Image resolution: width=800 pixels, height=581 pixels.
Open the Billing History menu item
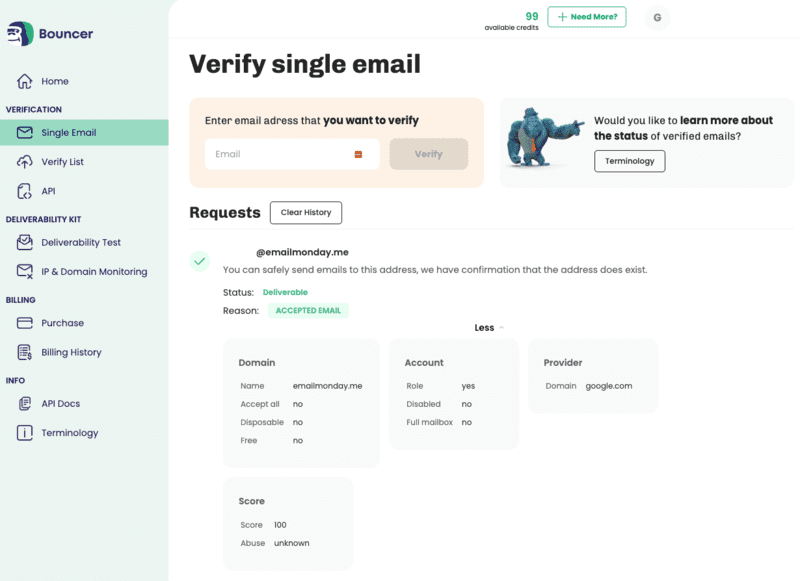(71, 352)
